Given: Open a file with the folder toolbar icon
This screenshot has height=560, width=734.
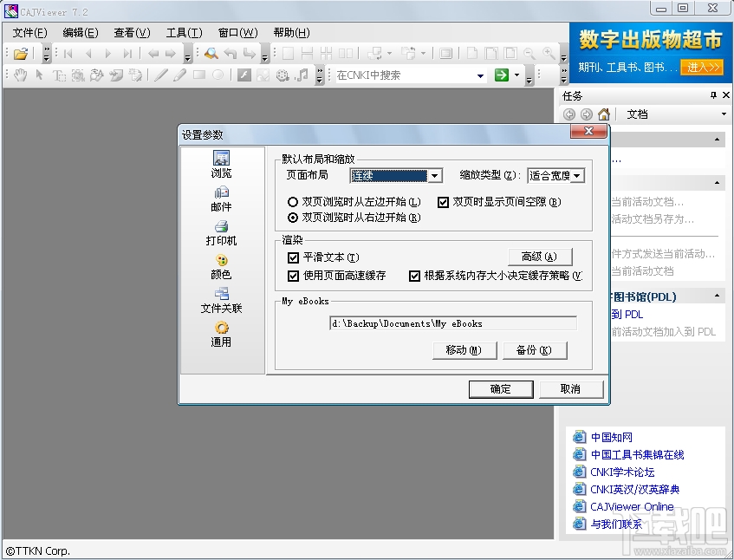Looking at the screenshot, I should [x=20, y=53].
